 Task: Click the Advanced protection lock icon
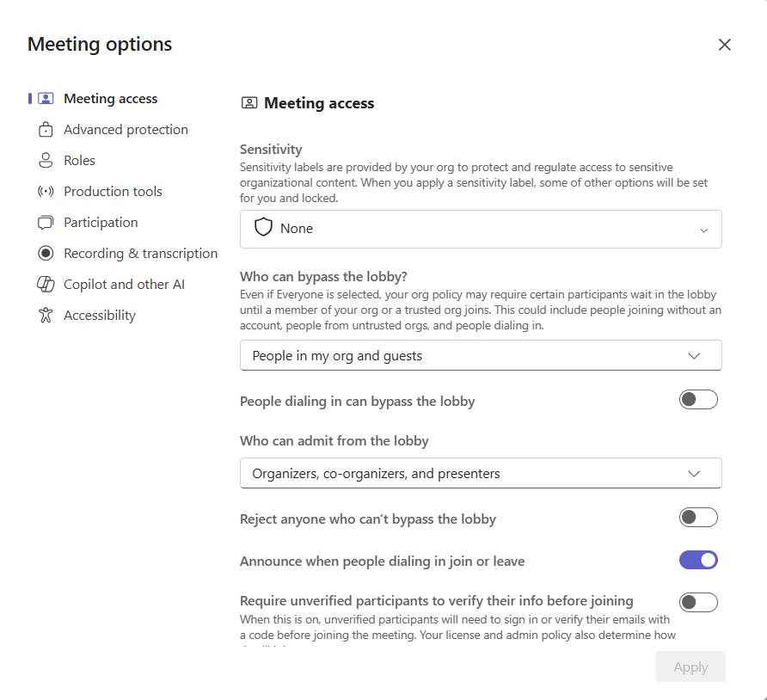[46, 130]
